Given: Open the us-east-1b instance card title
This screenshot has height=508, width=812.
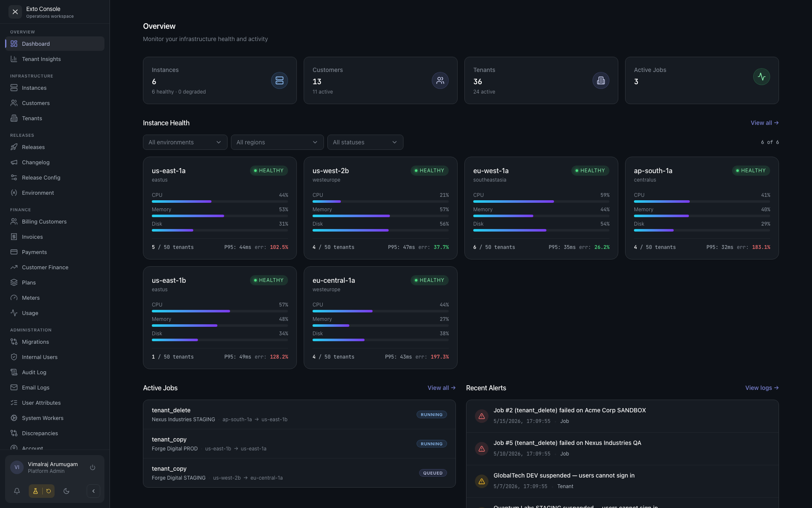Looking at the screenshot, I should [169, 280].
